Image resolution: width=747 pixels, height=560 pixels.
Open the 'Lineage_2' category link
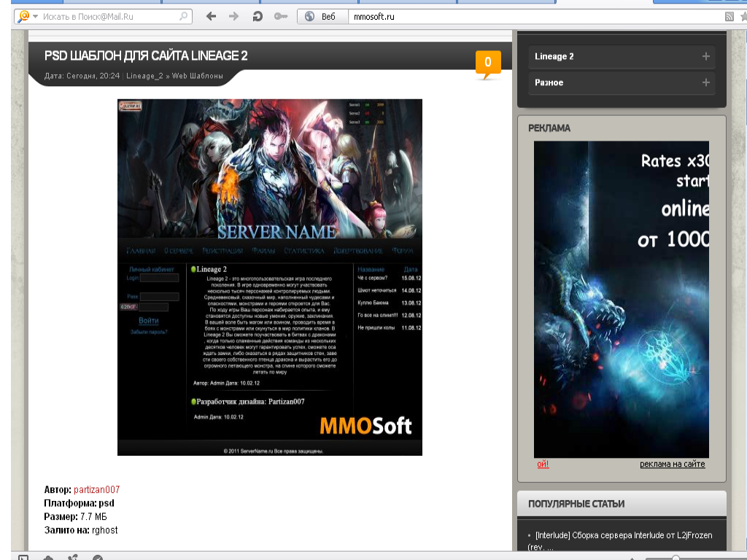click(x=144, y=76)
